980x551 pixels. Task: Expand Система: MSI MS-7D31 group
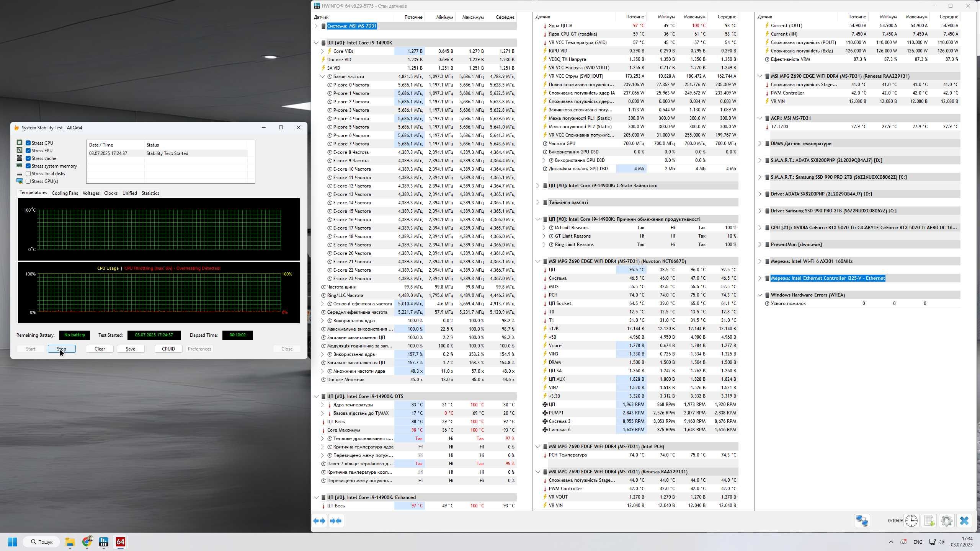pos(316,26)
